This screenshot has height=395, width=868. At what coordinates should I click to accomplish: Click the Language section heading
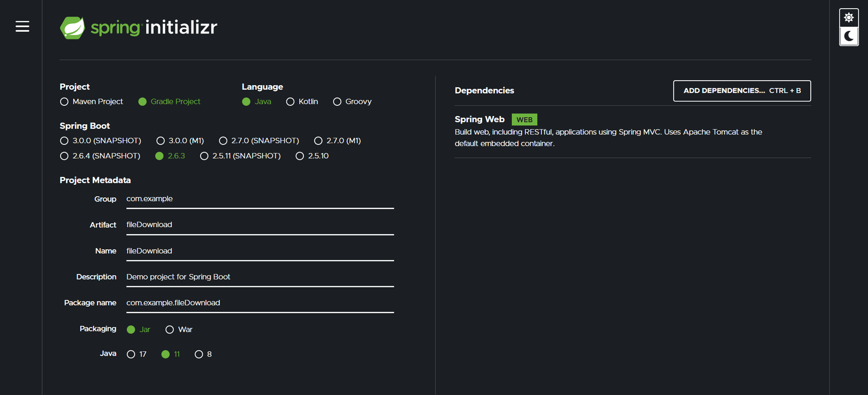(x=262, y=87)
